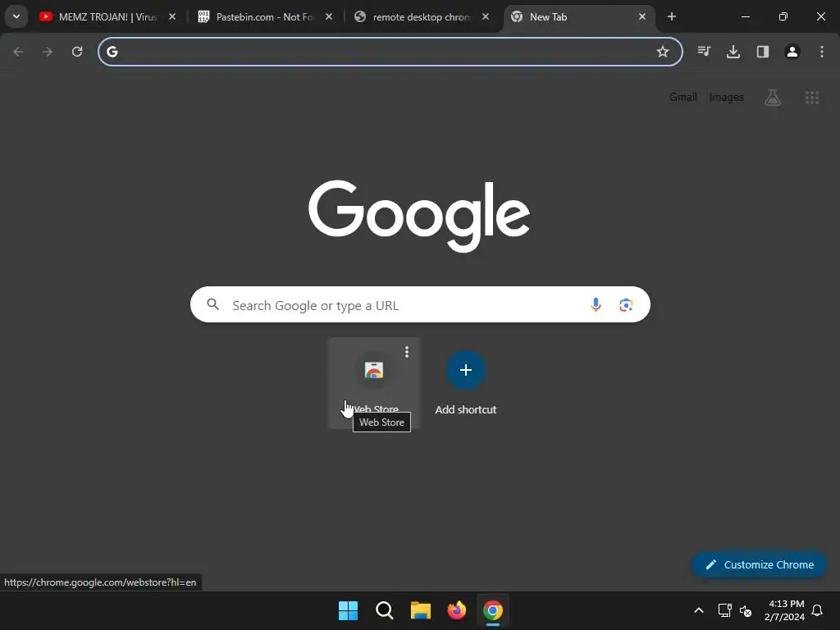Open File Explorer from the taskbar

coord(421,610)
